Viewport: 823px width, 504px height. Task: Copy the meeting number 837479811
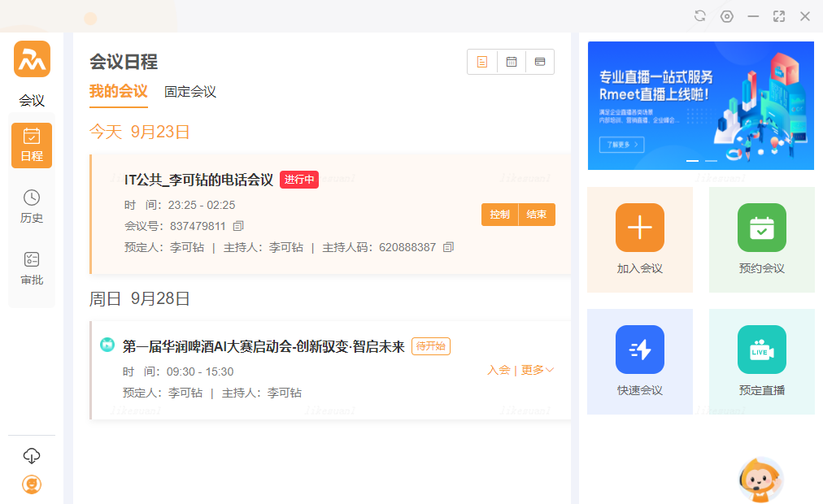click(x=238, y=226)
